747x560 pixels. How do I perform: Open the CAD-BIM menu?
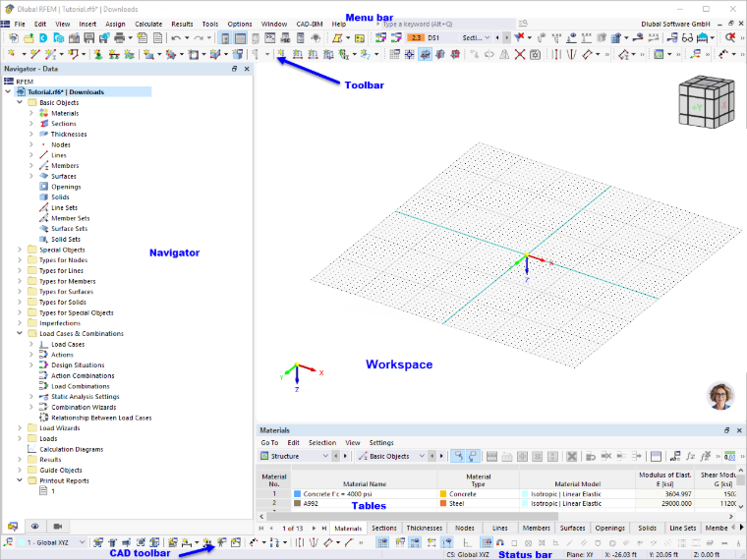pyautogui.click(x=310, y=24)
